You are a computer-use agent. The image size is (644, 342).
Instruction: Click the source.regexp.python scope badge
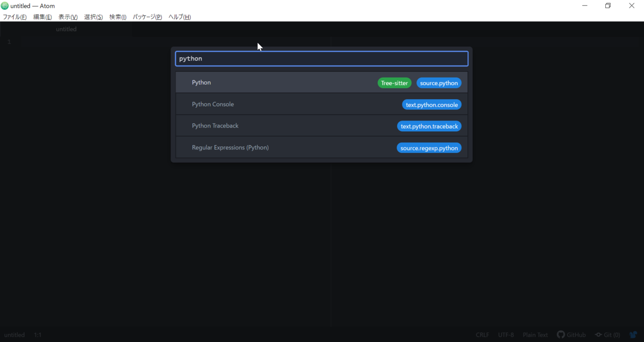coord(429,148)
